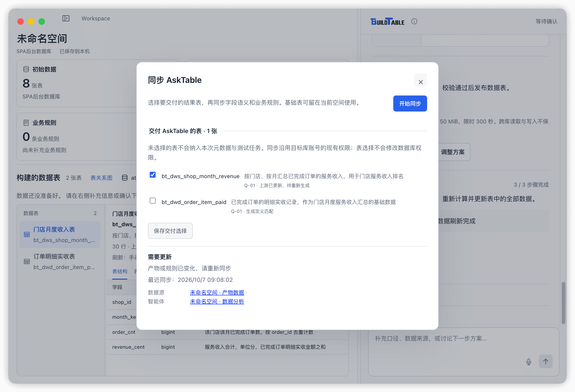
Task: Open the 表关系图 link
Action: point(101,178)
